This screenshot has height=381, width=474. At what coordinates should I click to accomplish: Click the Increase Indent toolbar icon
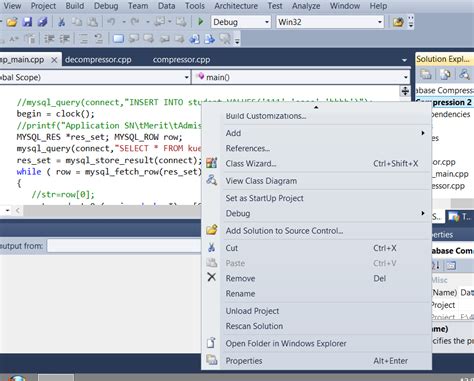(65, 39)
